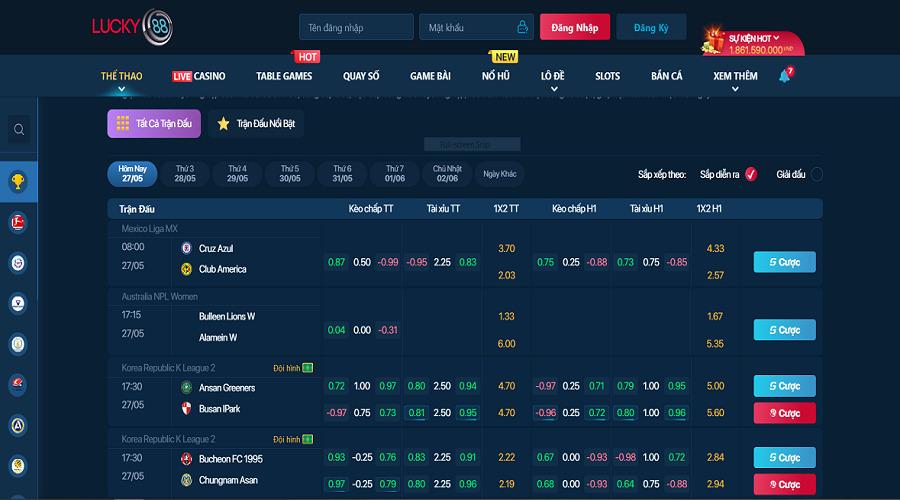
Task: Expand the Sự Kiện Hot dropdown
Action: tap(776, 38)
